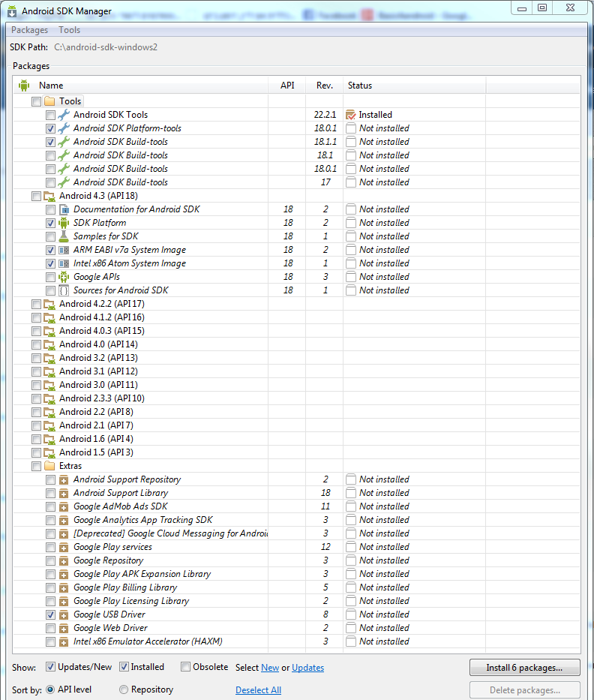Click the Google AdMob Ads SDK package icon

(x=64, y=506)
